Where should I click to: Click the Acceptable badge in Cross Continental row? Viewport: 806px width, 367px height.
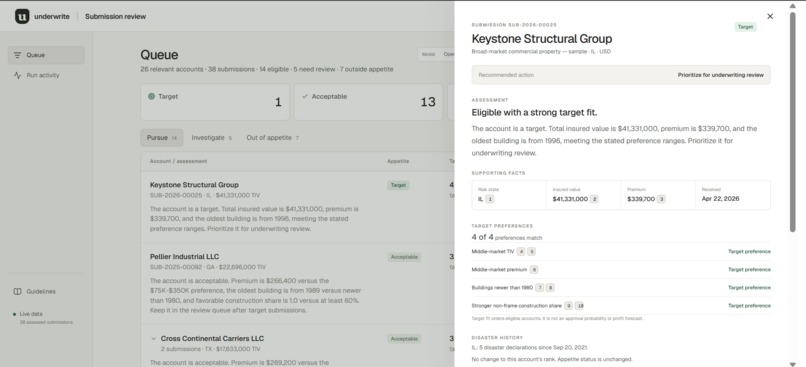(404, 339)
